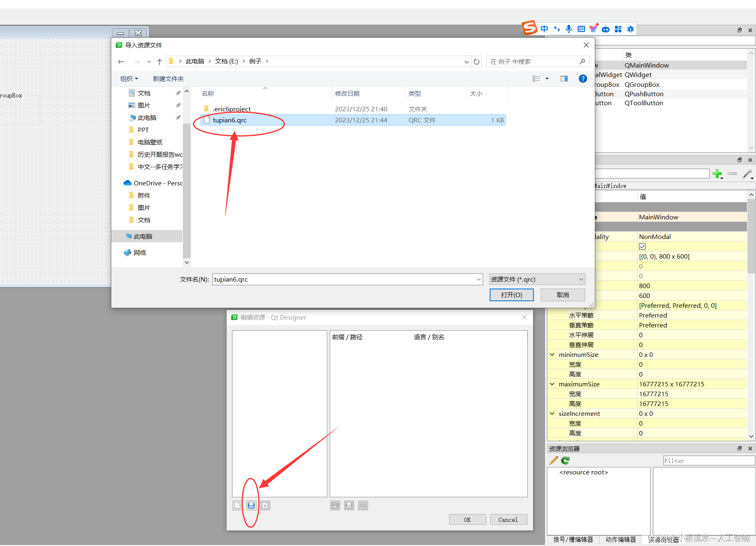
Task: Click 新建文件夹 to create a folder
Action: 168,79
